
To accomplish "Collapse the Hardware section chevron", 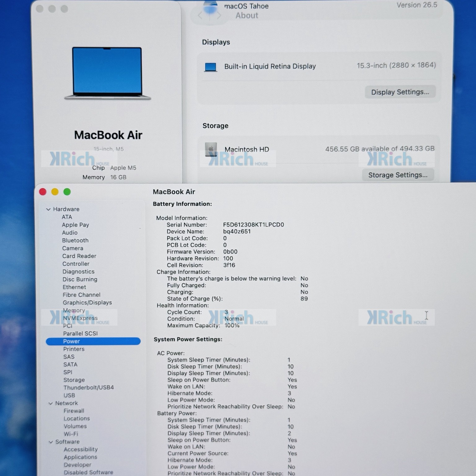I will pos(48,209).
